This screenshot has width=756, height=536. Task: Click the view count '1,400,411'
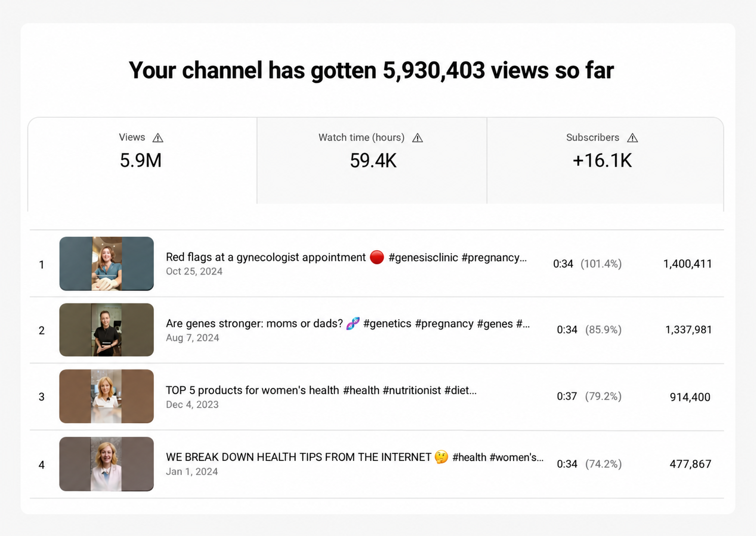(687, 264)
